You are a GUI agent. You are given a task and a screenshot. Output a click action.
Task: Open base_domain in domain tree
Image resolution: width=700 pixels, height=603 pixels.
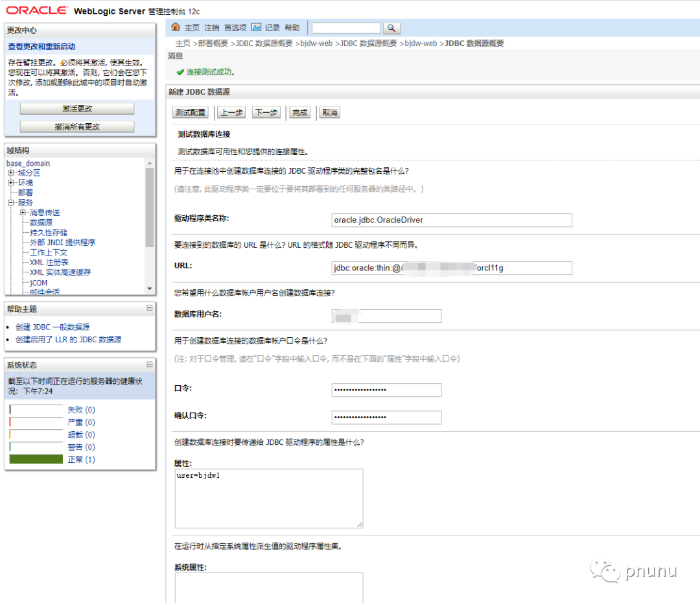coord(28,163)
